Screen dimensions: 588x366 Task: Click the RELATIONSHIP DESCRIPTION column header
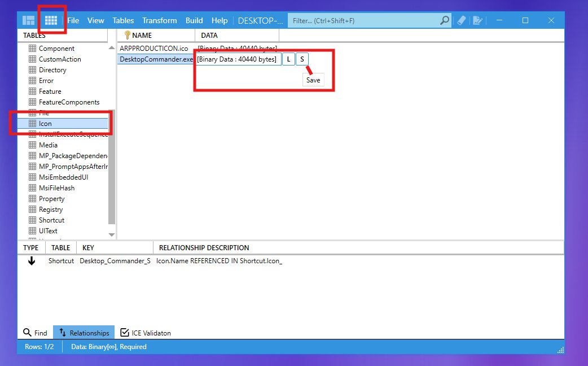pos(204,248)
